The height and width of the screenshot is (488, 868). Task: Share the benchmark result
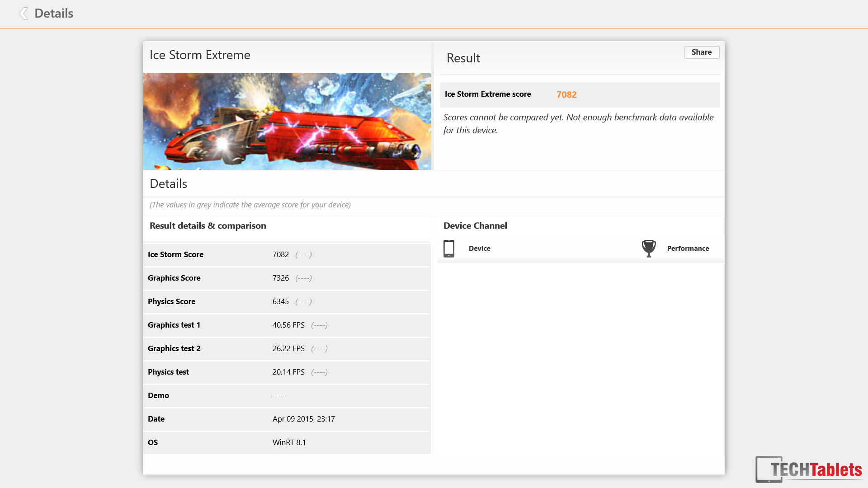(702, 52)
